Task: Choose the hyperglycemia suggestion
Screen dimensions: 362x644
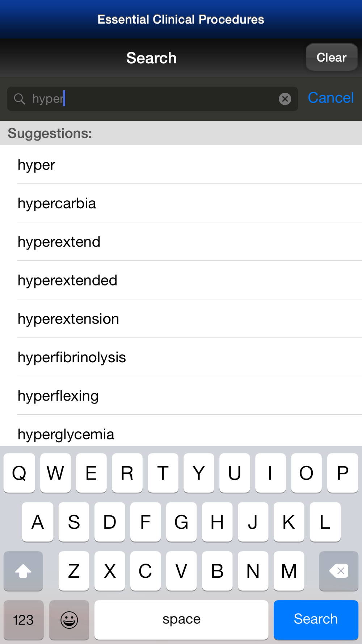Action: 181,431
